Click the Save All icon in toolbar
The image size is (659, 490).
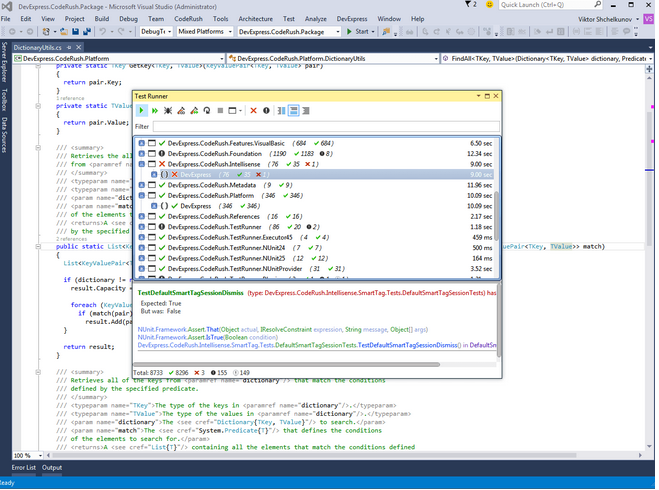click(x=87, y=32)
